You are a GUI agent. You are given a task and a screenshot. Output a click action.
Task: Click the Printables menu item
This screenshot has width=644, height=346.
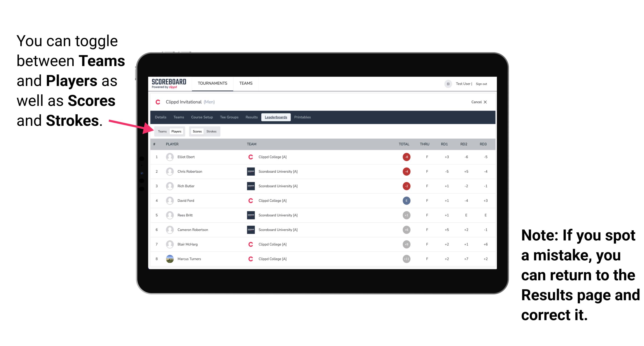[303, 117]
